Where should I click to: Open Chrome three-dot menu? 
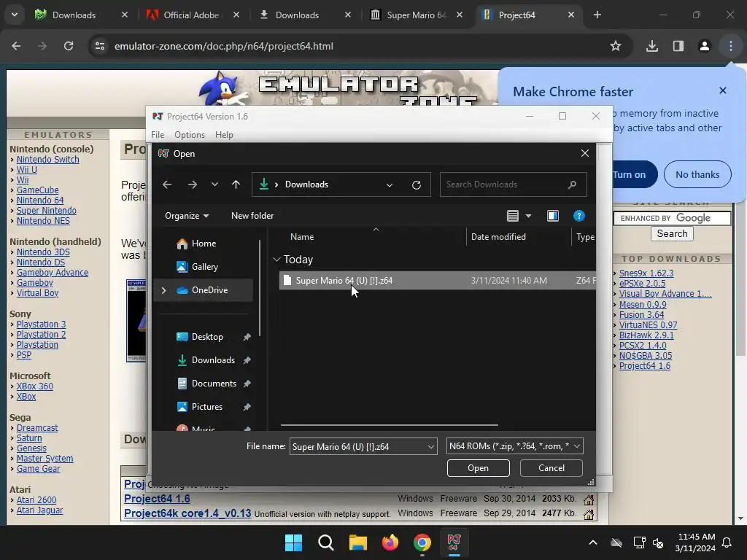(x=731, y=46)
